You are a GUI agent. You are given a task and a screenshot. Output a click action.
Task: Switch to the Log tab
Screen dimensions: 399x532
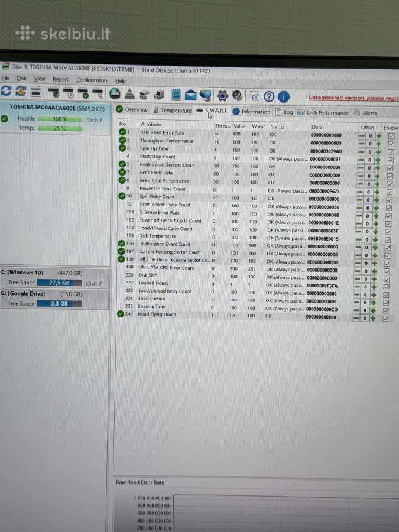click(284, 112)
